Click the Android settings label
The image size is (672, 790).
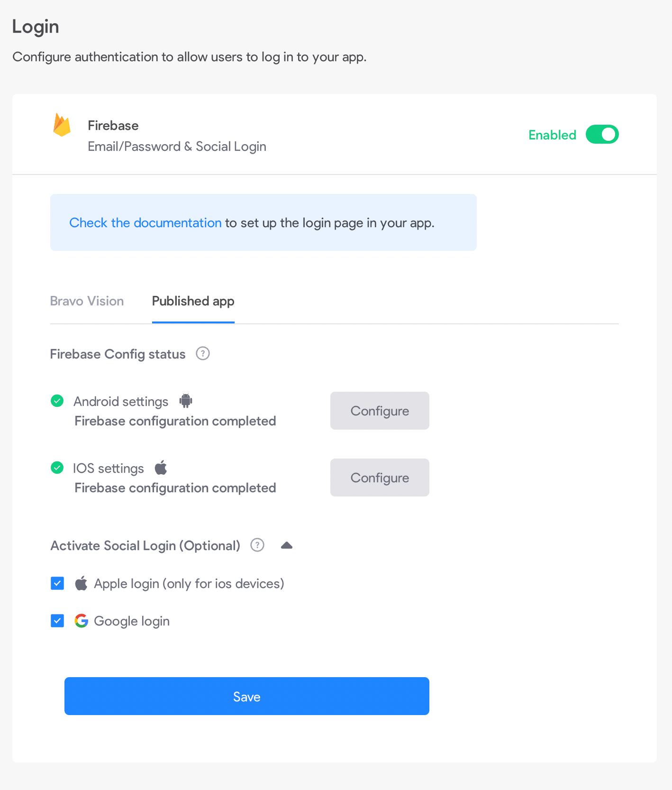click(121, 402)
